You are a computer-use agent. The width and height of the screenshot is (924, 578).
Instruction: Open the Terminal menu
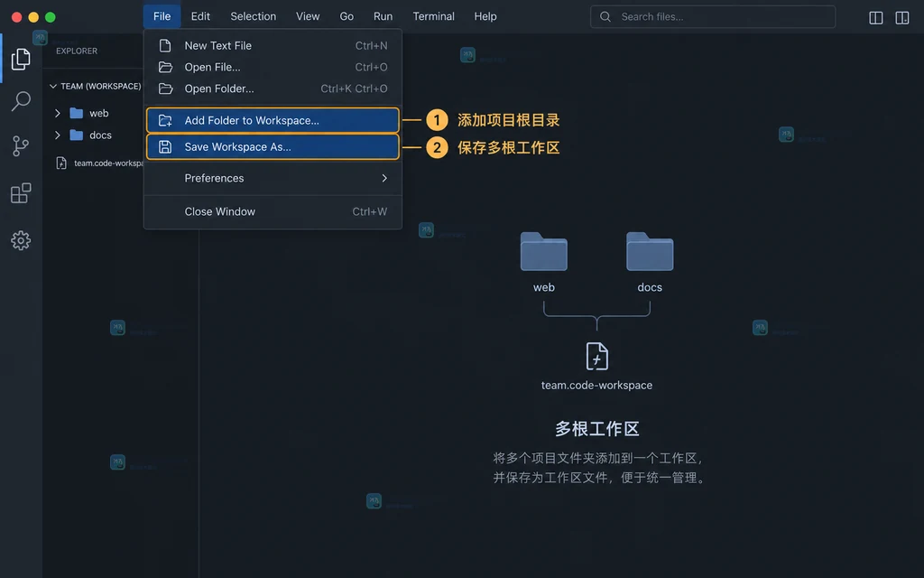[433, 16]
